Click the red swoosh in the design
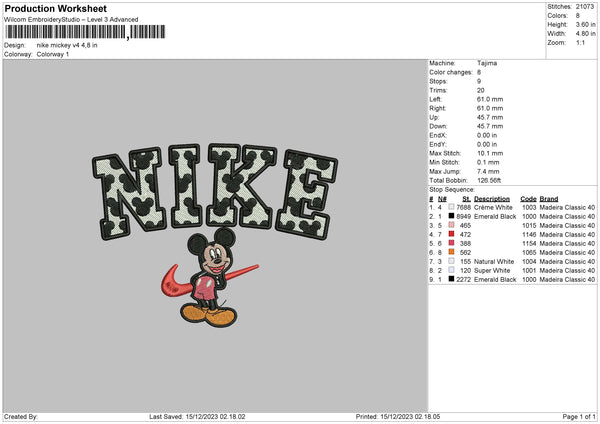This screenshot has height=424, width=600. (209, 280)
